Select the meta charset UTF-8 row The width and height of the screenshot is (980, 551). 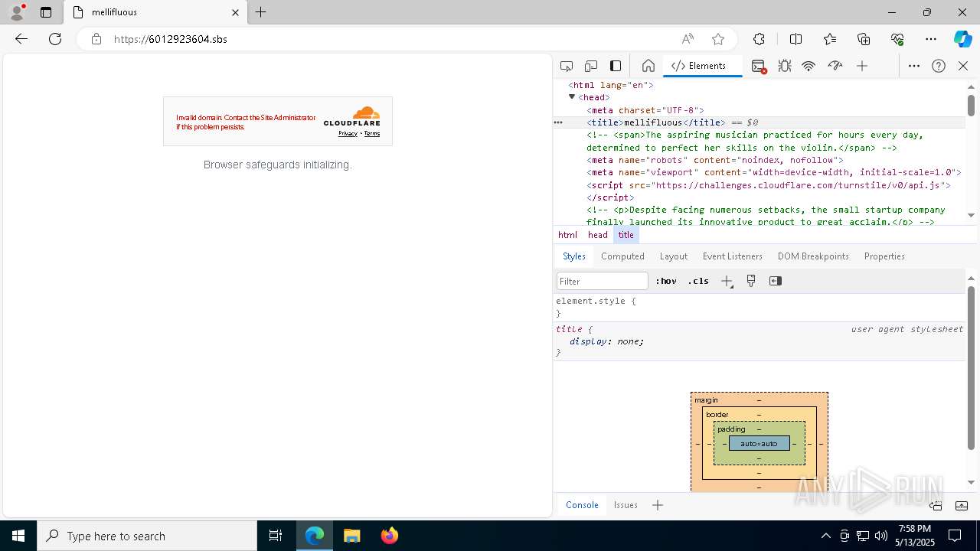[x=645, y=110]
